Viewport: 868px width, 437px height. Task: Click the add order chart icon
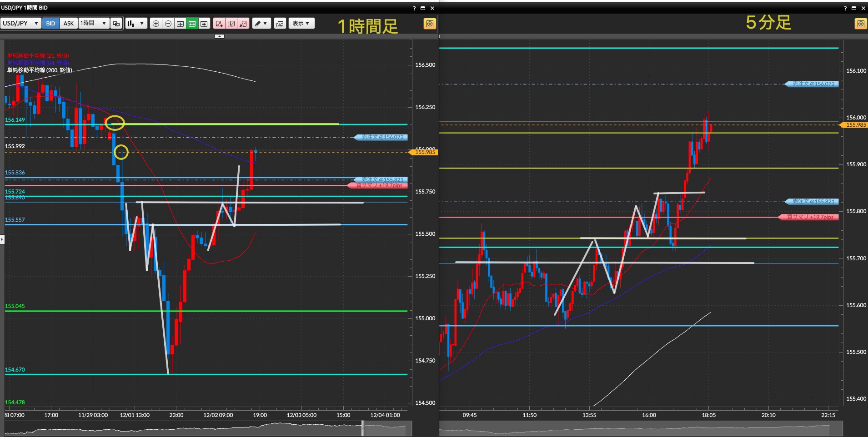219,24
